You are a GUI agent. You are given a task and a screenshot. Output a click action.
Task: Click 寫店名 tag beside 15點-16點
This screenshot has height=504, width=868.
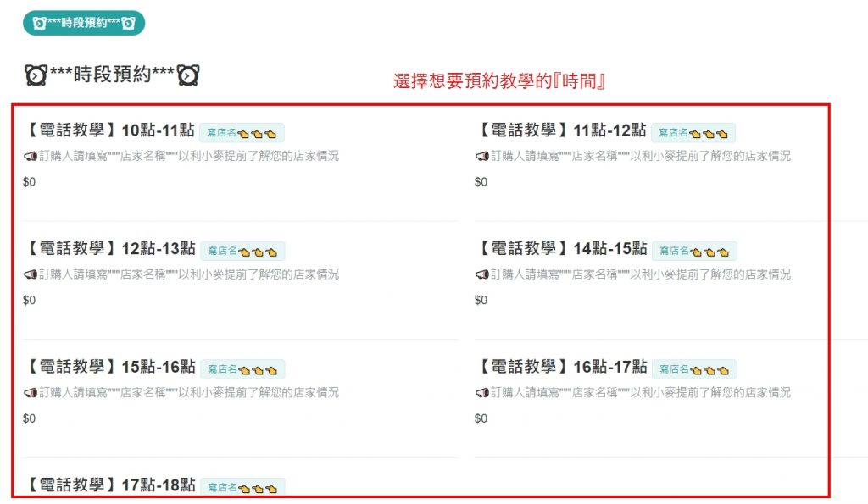242,369
